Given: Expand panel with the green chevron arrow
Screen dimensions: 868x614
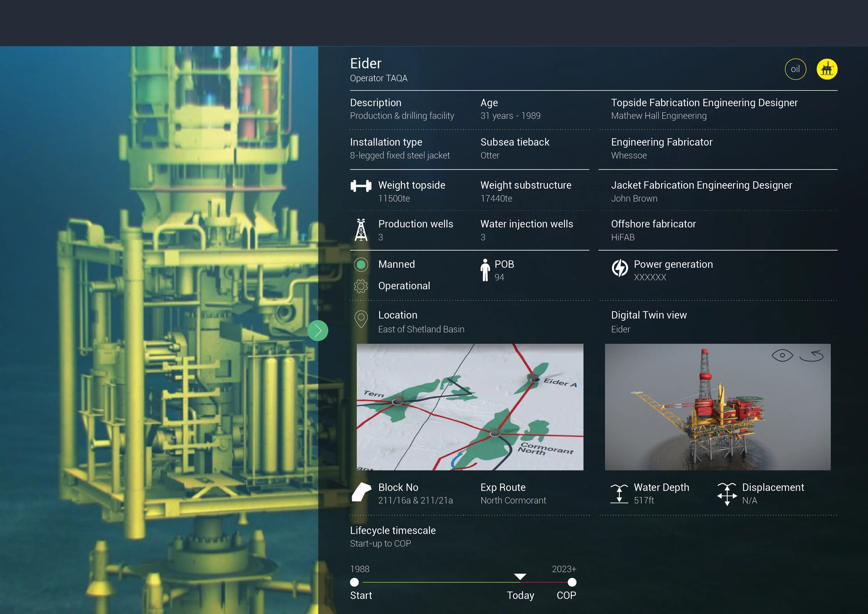Looking at the screenshot, I should 318,331.
